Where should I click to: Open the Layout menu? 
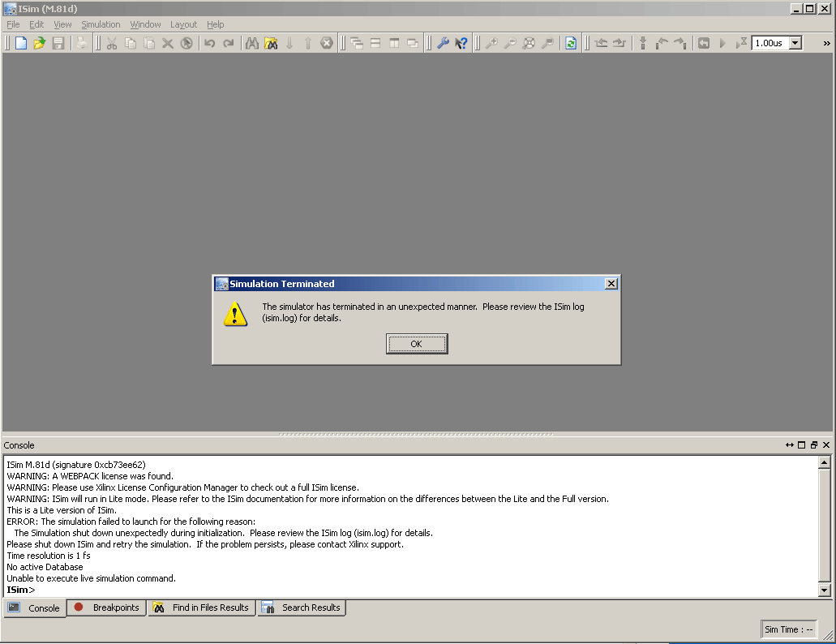click(183, 24)
